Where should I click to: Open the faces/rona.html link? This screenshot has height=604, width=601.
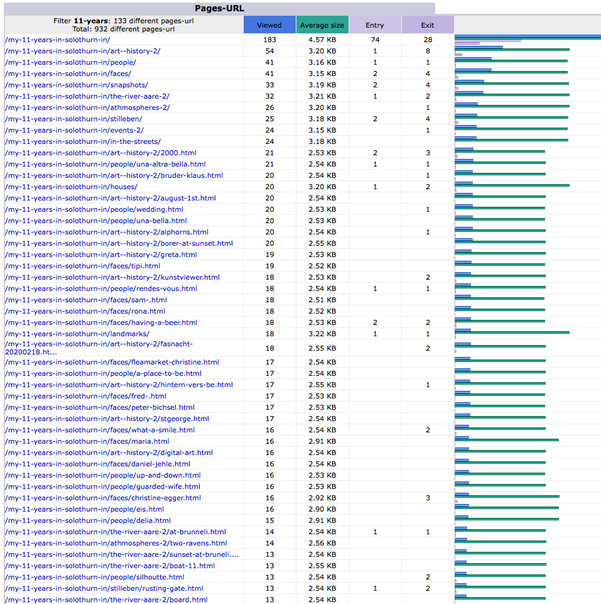tap(85, 311)
